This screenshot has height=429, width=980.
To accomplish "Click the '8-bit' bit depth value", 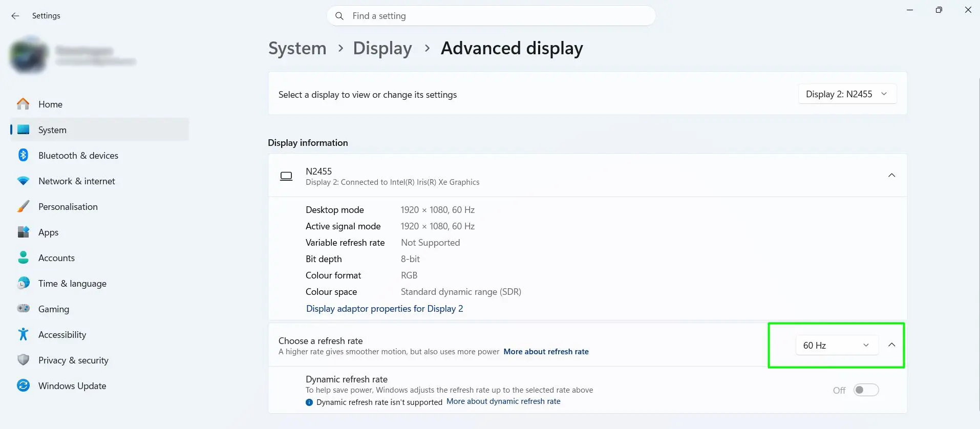I will [410, 259].
